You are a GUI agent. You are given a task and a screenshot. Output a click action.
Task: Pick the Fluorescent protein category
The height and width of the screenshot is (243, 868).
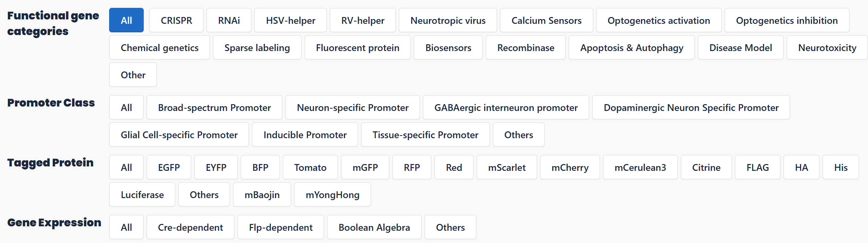(357, 48)
